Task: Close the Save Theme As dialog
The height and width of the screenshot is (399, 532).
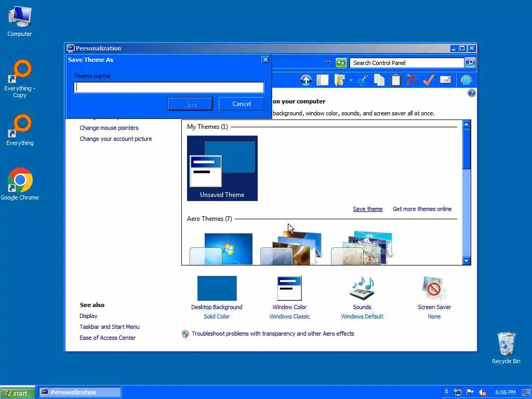Action: pos(265,60)
